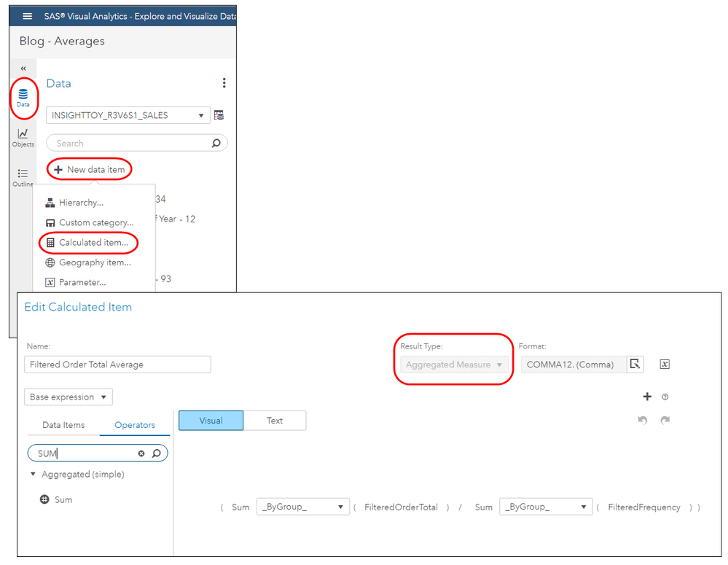Choose Parameter... from the menu
This screenshot has width=728, height=565.
click(x=76, y=282)
